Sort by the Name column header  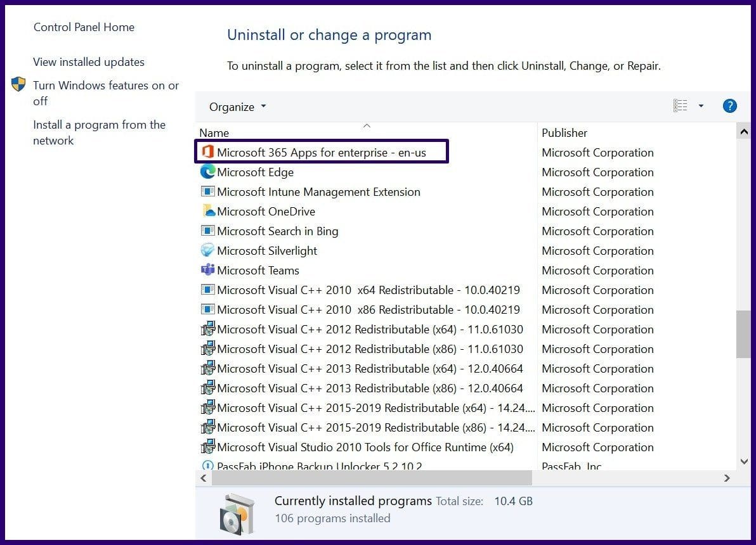pos(214,132)
